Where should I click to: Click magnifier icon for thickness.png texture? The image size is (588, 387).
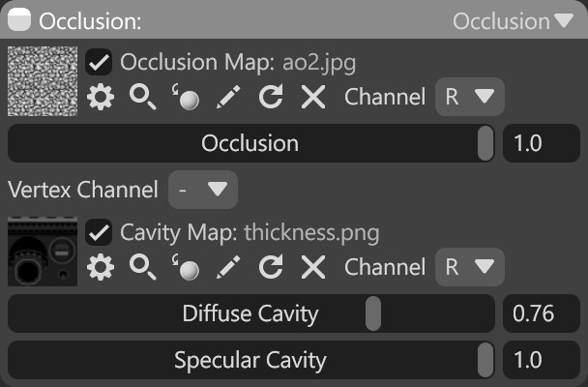tap(142, 267)
